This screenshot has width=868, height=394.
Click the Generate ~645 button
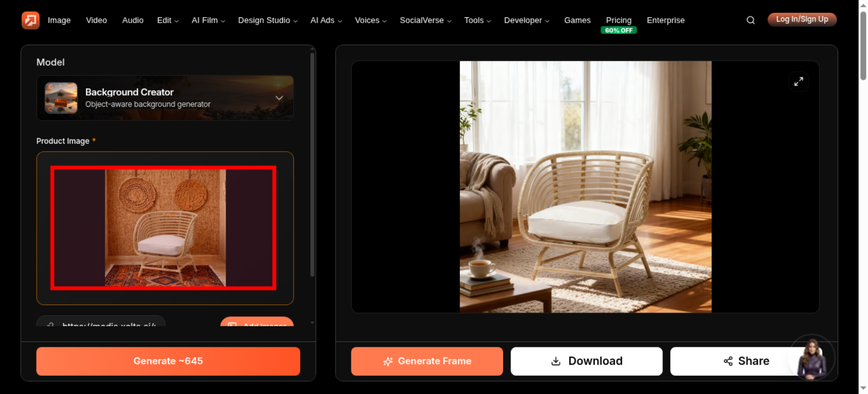168,361
